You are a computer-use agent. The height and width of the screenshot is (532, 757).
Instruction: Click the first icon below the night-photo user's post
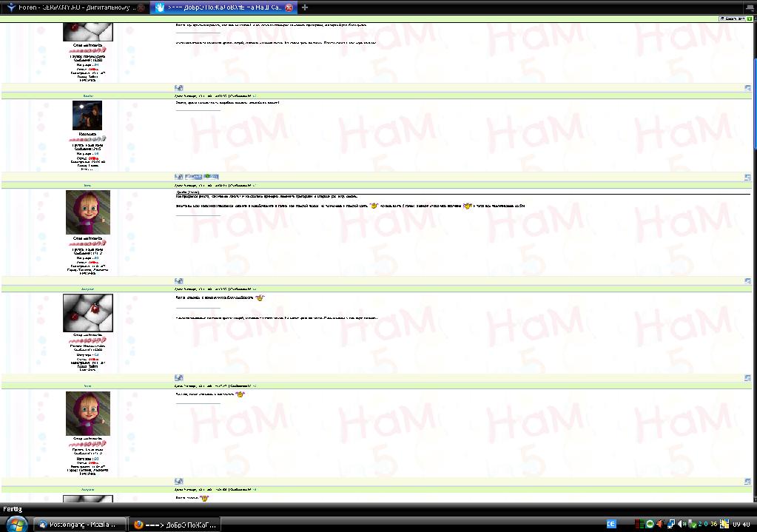[x=178, y=177]
